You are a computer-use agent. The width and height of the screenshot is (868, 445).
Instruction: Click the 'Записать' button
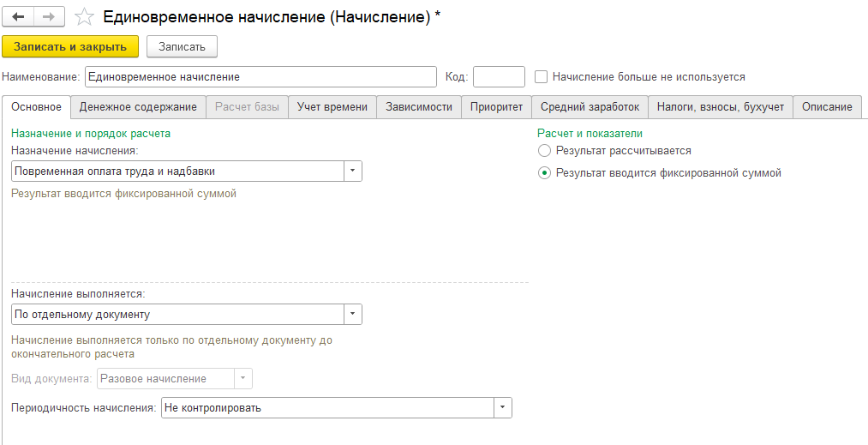183,46
